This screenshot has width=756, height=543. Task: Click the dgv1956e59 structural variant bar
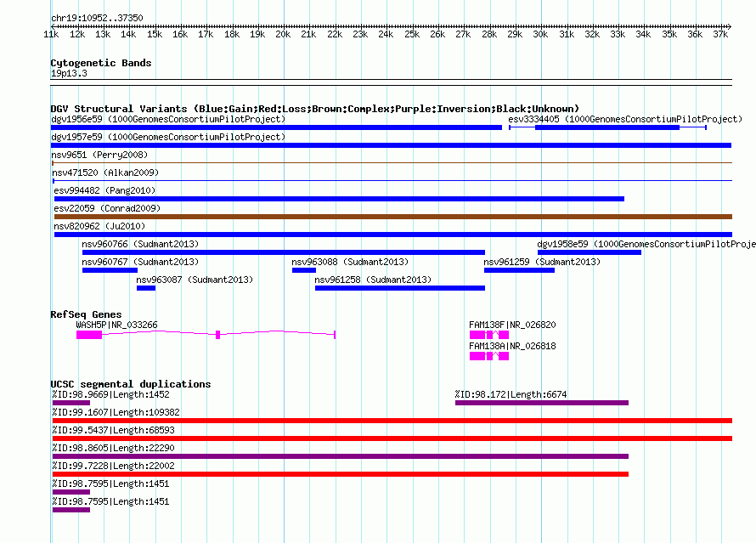tap(276, 127)
